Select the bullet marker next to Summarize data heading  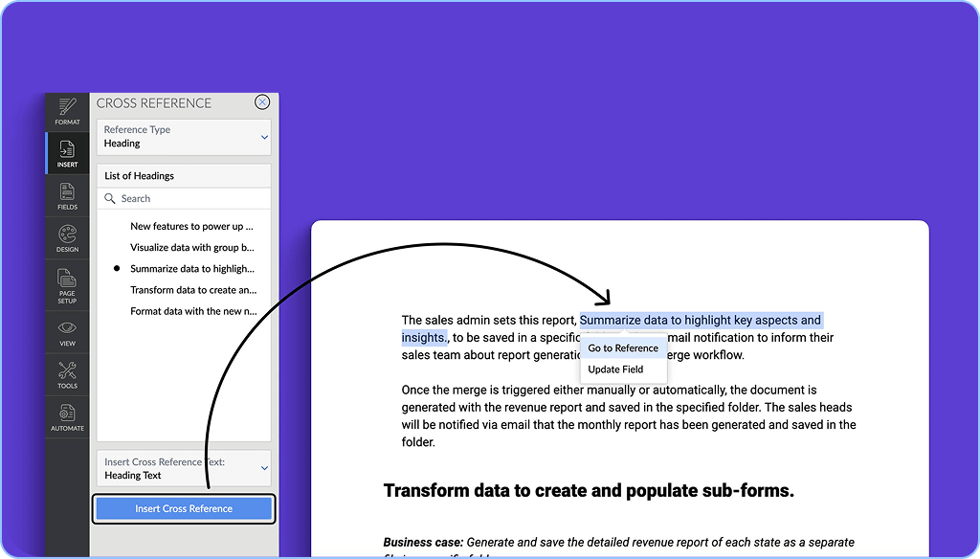tap(119, 269)
